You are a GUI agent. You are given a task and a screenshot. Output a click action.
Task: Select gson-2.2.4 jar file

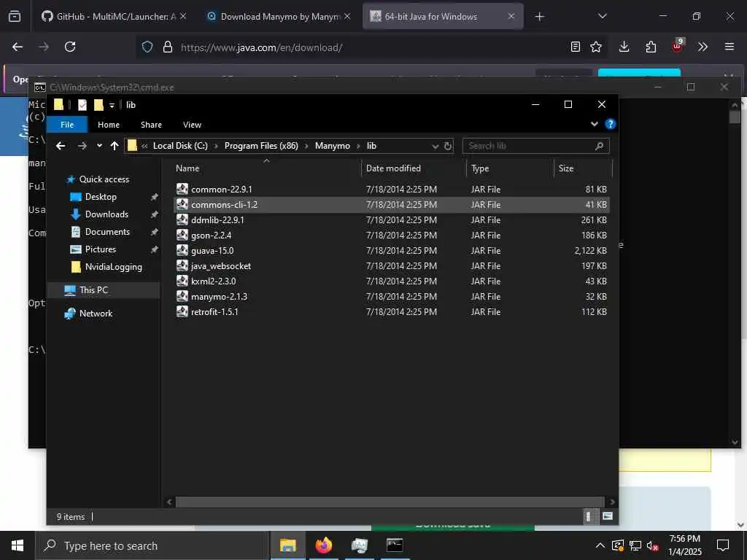pos(391,236)
